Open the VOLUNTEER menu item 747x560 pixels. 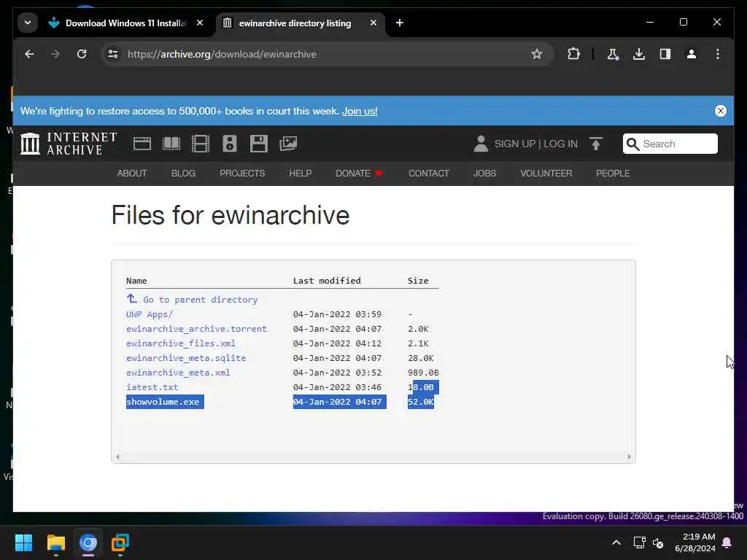coord(546,174)
